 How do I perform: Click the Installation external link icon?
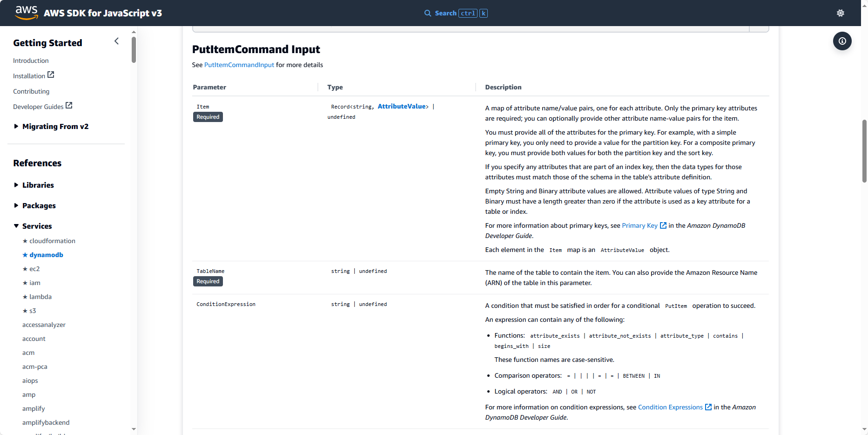click(51, 75)
